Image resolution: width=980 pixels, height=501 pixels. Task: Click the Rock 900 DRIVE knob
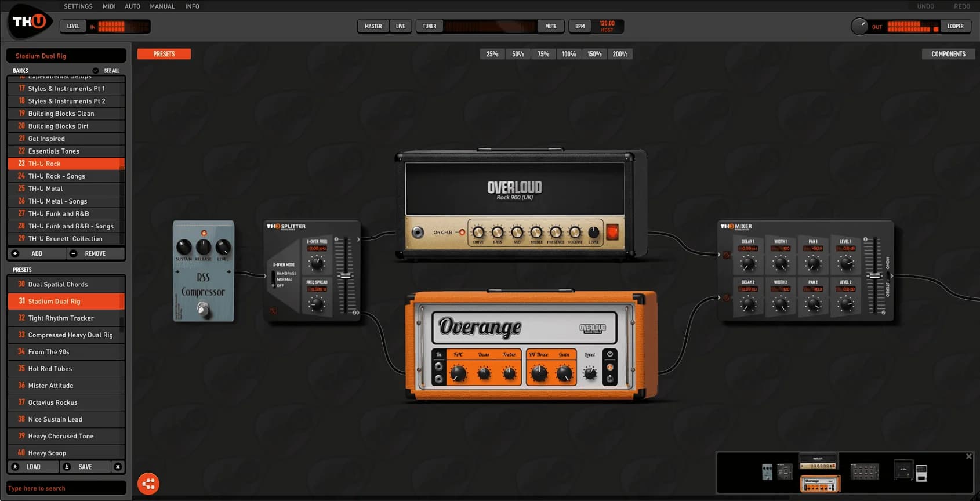[x=478, y=232]
